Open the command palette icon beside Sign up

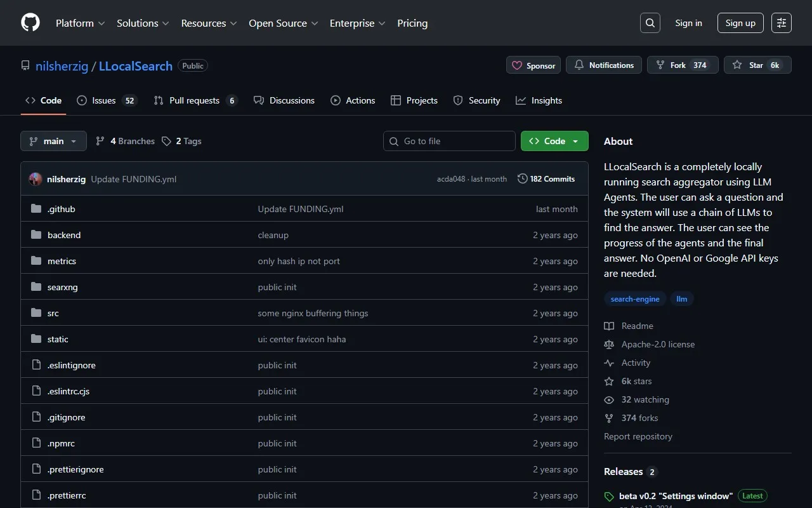coord(781,22)
